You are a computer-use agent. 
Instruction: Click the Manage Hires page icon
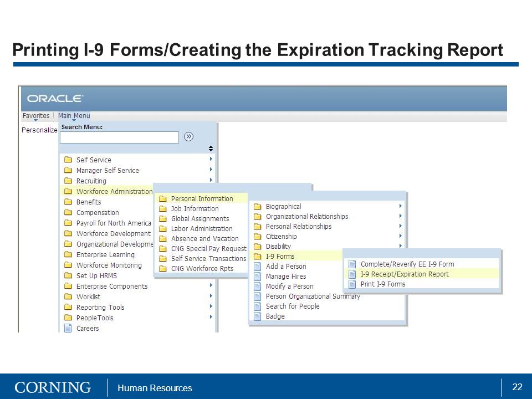point(258,276)
